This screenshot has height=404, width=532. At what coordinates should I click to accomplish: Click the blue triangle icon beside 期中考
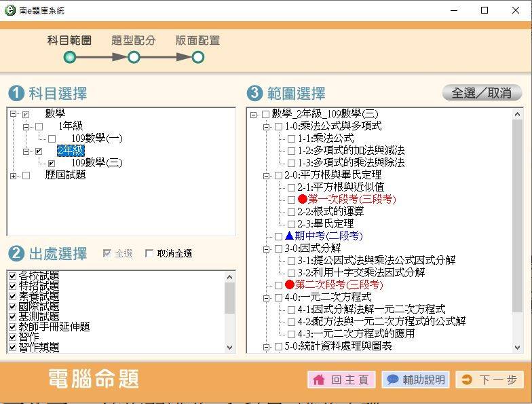click(x=289, y=235)
